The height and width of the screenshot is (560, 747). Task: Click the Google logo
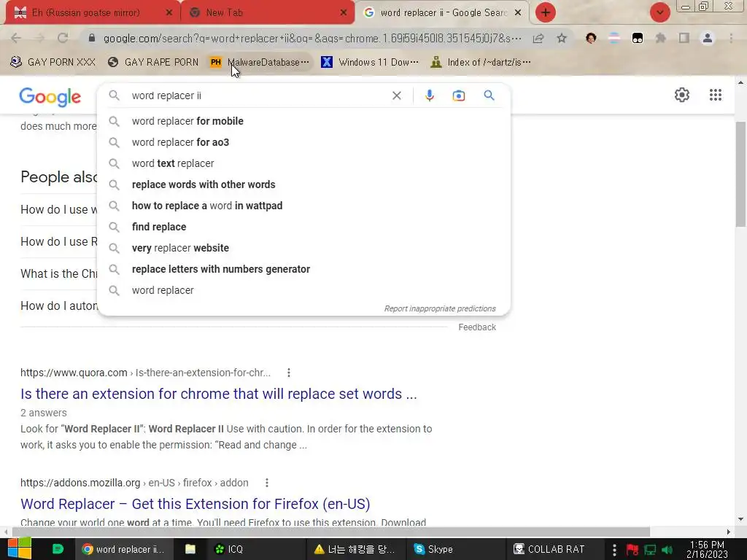tap(50, 97)
